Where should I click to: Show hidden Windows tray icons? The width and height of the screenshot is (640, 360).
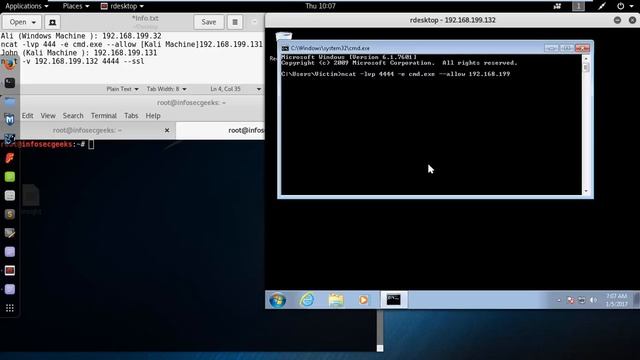[x=558, y=300]
